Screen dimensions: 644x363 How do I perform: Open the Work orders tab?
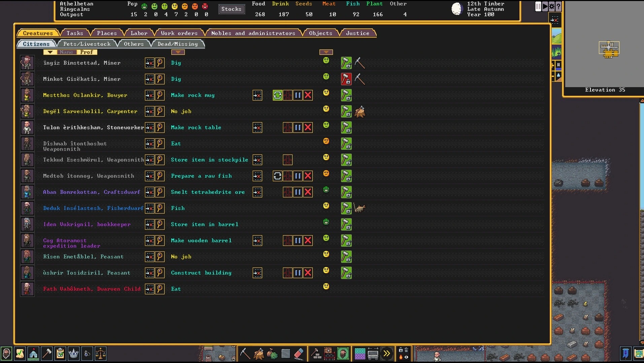[x=179, y=33]
